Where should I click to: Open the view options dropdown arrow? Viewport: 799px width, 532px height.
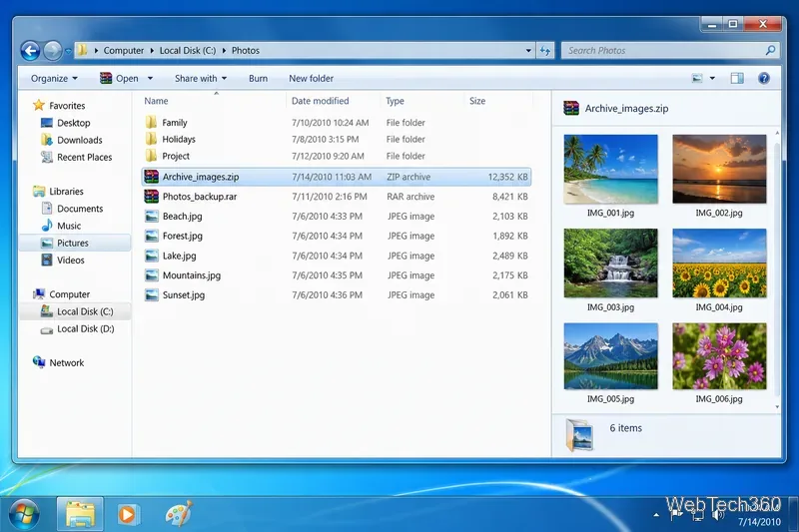(x=712, y=78)
